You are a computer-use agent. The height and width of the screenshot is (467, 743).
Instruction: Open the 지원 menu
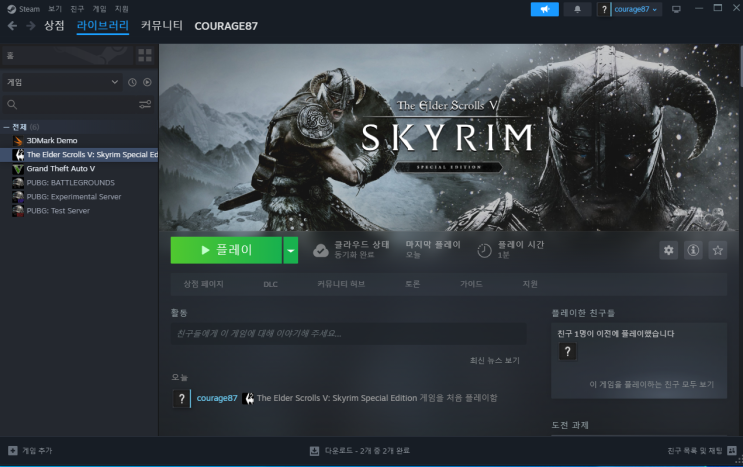coord(122,9)
